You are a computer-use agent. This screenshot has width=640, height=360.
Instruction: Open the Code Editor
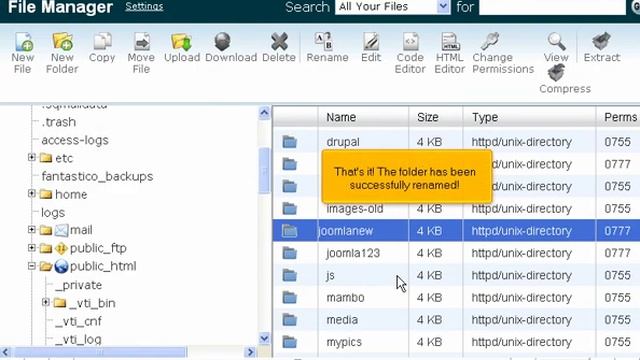[410, 42]
